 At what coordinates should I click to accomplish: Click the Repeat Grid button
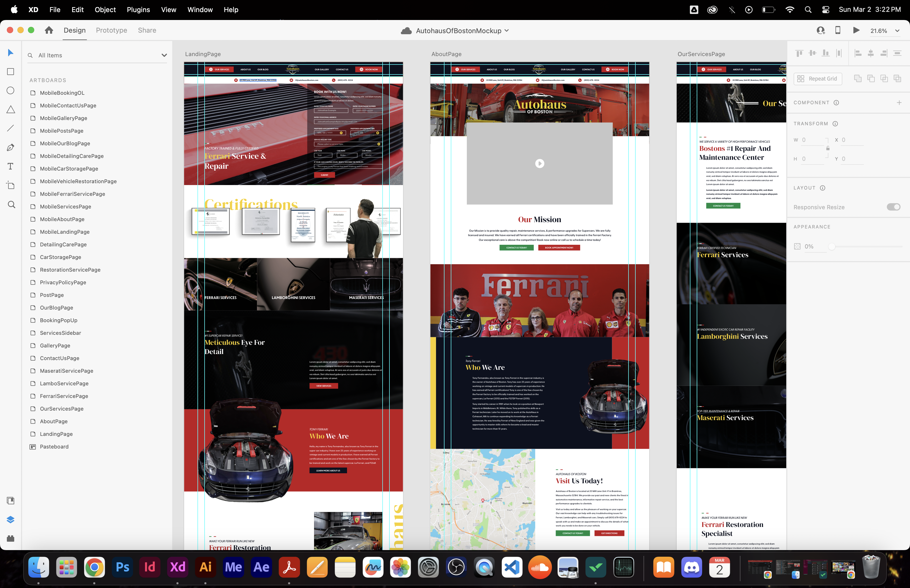tap(818, 79)
